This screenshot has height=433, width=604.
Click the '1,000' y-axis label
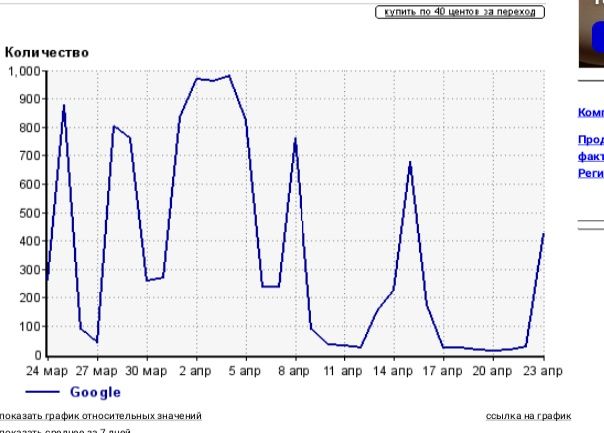(24, 71)
